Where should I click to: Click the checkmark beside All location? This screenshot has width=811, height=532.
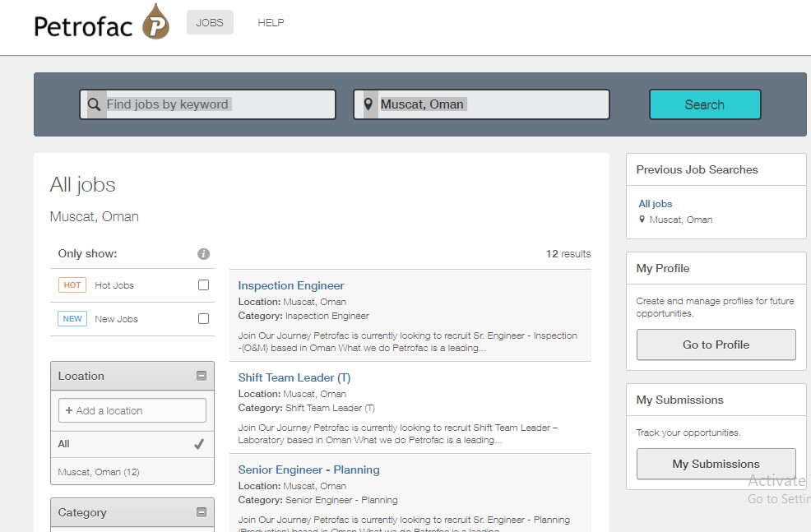click(x=198, y=443)
